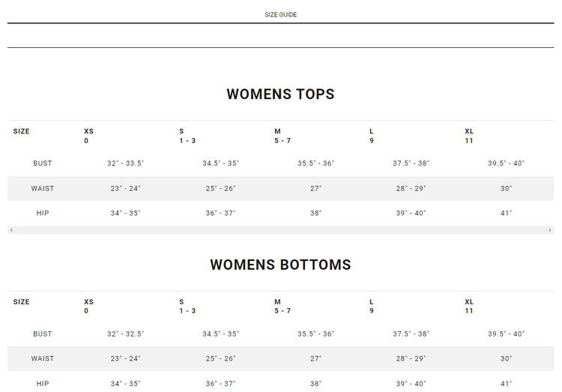Click the SIZE header label in Womens Bottoms

click(x=22, y=302)
